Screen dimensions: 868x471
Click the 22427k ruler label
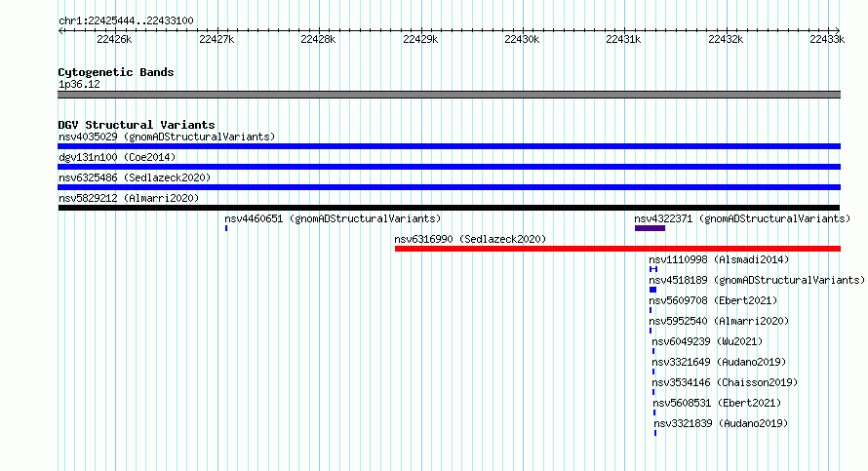pyautogui.click(x=217, y=39)
